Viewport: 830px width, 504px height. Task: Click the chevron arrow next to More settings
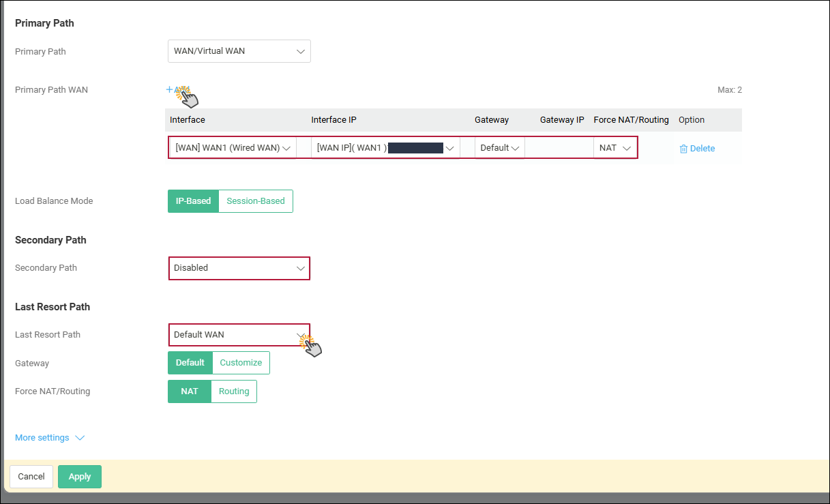click(80, 438)
